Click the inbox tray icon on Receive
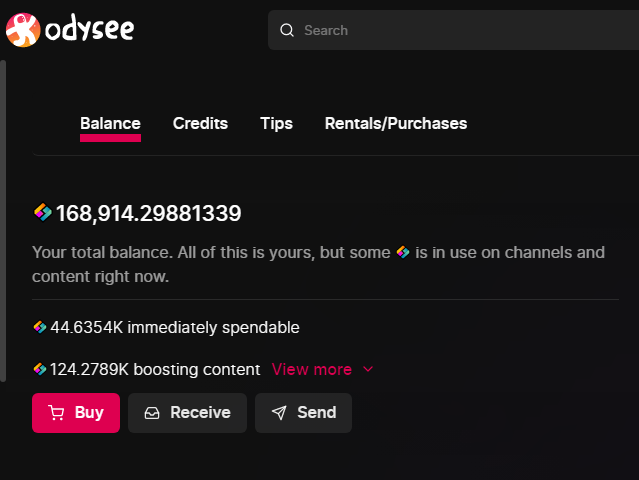The image size is (639, 480). coord(152,413)
